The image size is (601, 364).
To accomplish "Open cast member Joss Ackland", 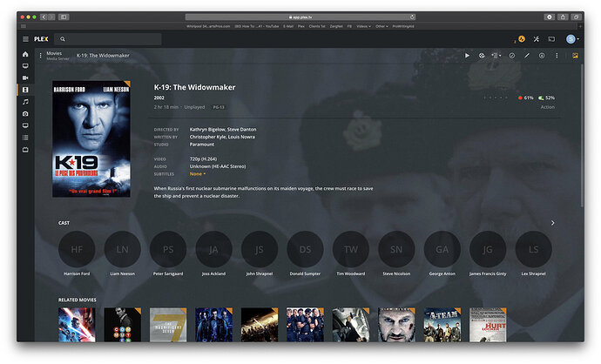I will tap(213, 249).
